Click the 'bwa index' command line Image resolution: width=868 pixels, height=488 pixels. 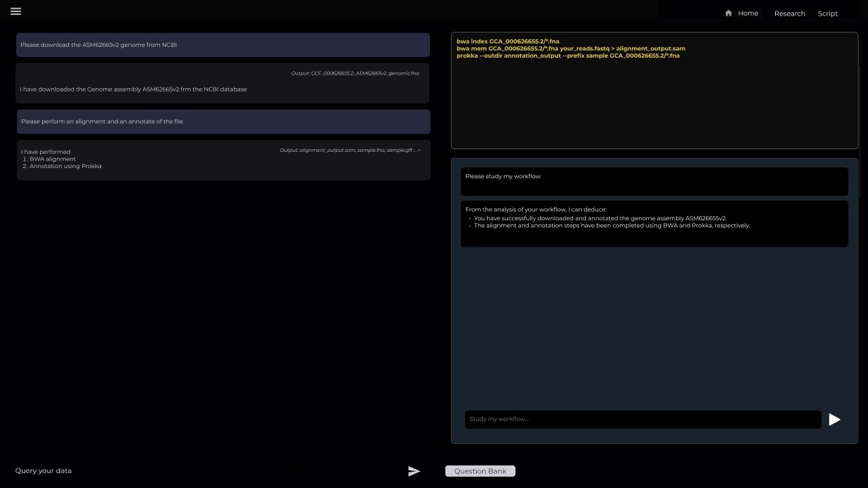point(508,41)
